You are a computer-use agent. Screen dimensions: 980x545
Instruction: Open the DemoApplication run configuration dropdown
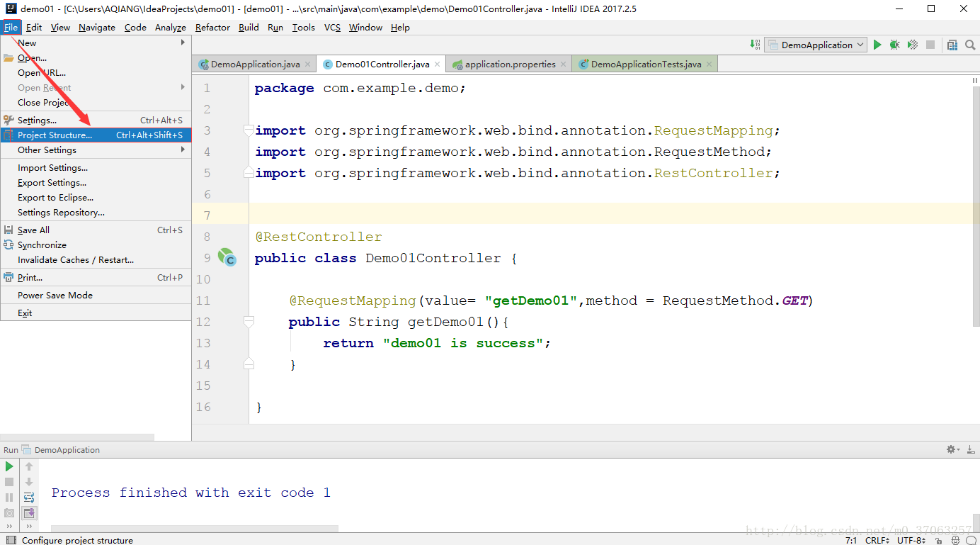(816, 45)
